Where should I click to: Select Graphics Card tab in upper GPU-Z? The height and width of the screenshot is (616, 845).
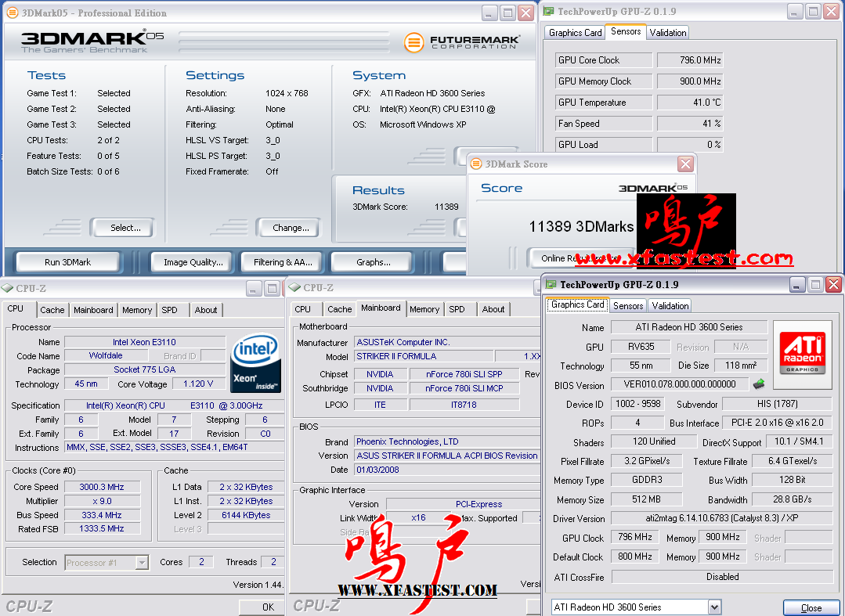(x=575, y=33)
